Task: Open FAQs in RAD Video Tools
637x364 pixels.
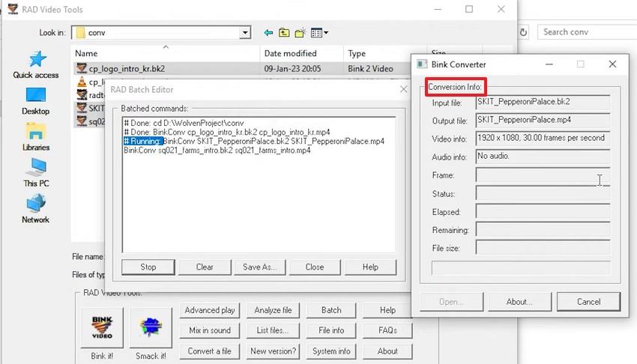Action: coord(387,330)
